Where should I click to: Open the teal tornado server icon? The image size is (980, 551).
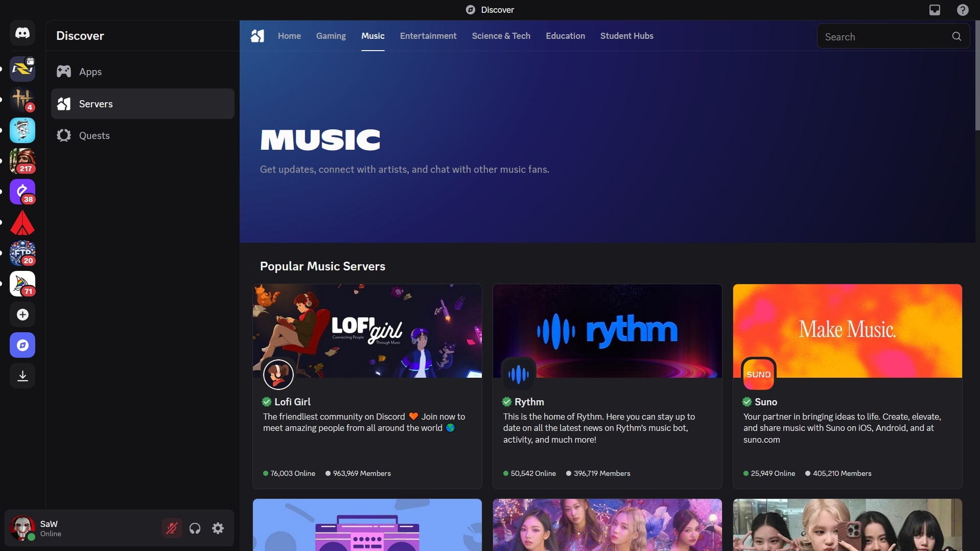(22, 130)
